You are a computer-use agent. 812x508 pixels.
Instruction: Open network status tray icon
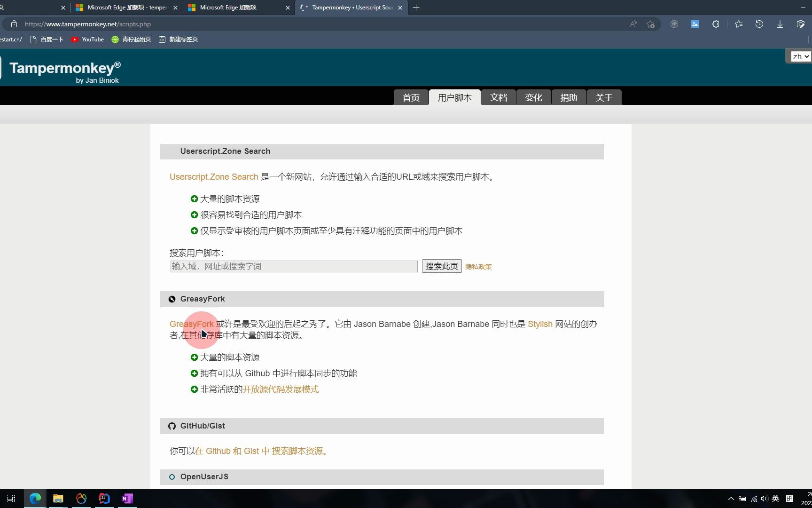click(754, 499)
